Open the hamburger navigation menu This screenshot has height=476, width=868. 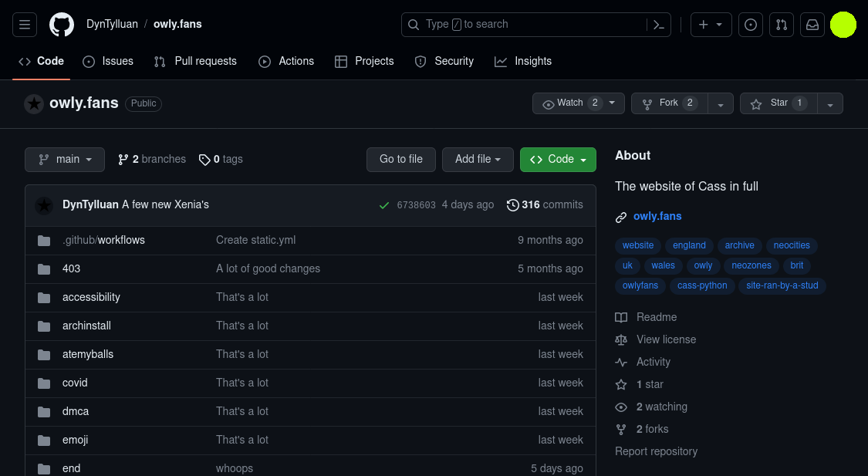(x=25, y=25)
